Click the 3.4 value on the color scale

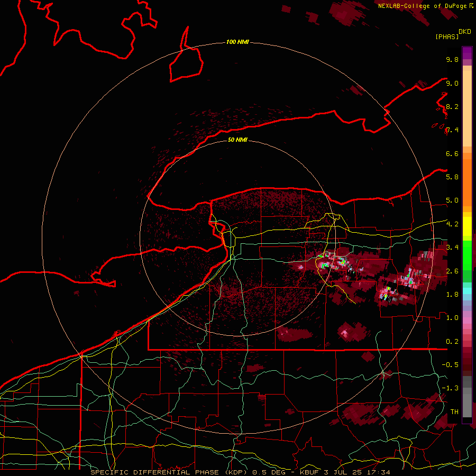tap(452, 248)
